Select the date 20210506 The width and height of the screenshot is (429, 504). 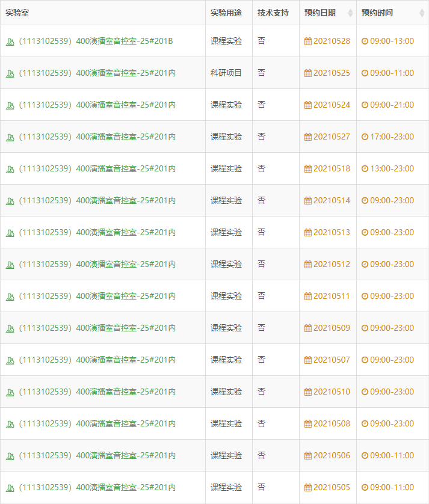pyautogui.click(x=332, y=455)
